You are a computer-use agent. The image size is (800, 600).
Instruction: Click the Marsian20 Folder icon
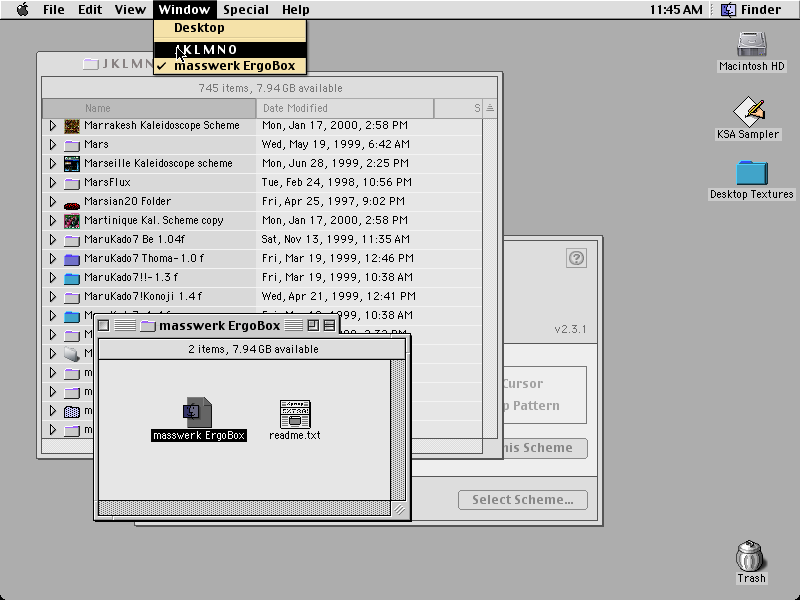[x=72, y=205]
